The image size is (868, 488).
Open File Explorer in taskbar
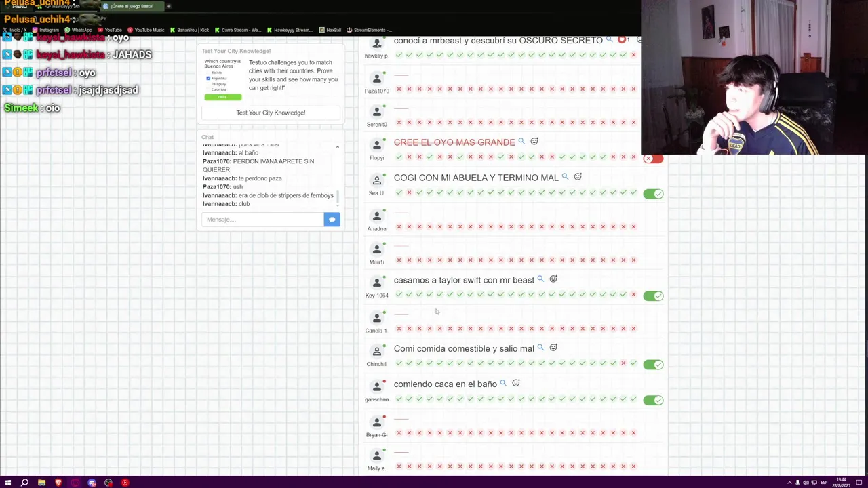point(41,483)
